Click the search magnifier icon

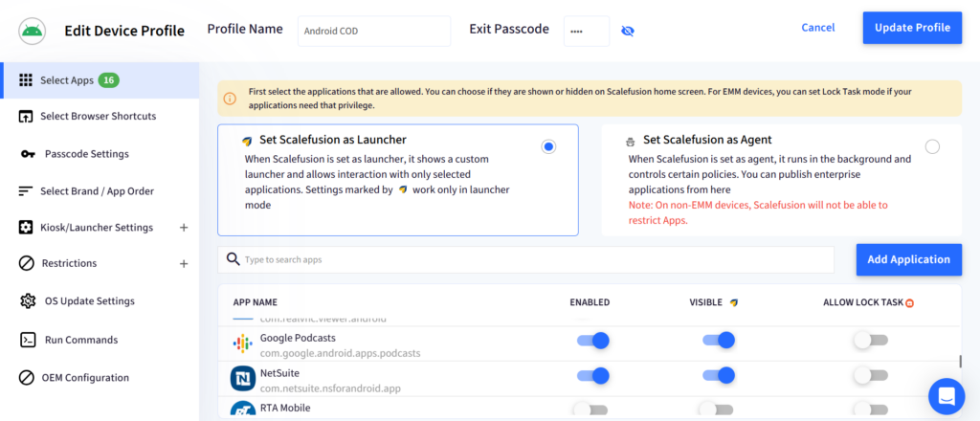(x=234, y=259)
